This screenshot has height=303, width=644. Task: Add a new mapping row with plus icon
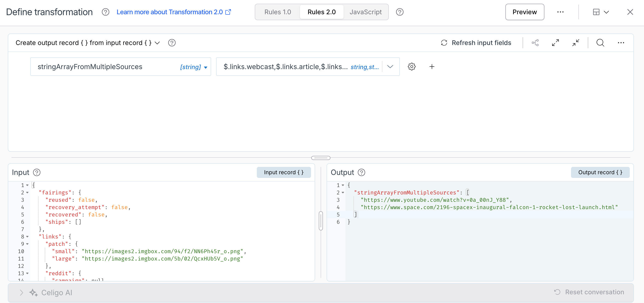coord(432,67)
